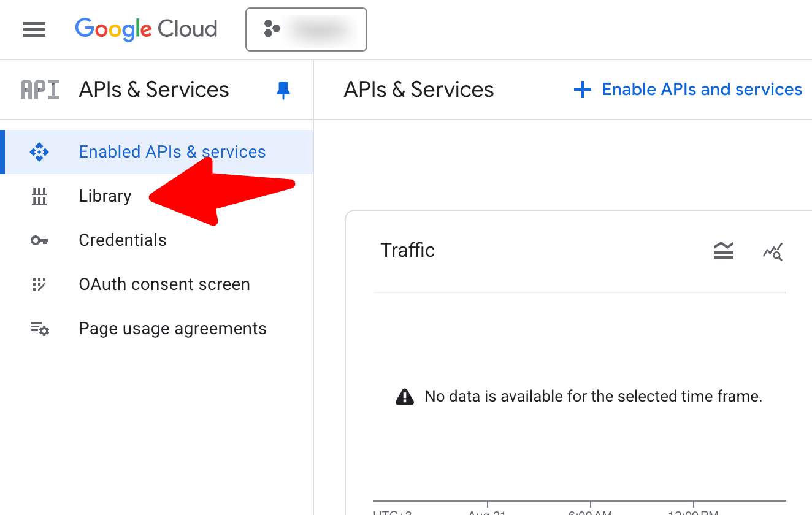The height and width of the screenshot is (515, 812).
Task: Select Enabled APIs & services menu item
Action: (x=172, y=152)
